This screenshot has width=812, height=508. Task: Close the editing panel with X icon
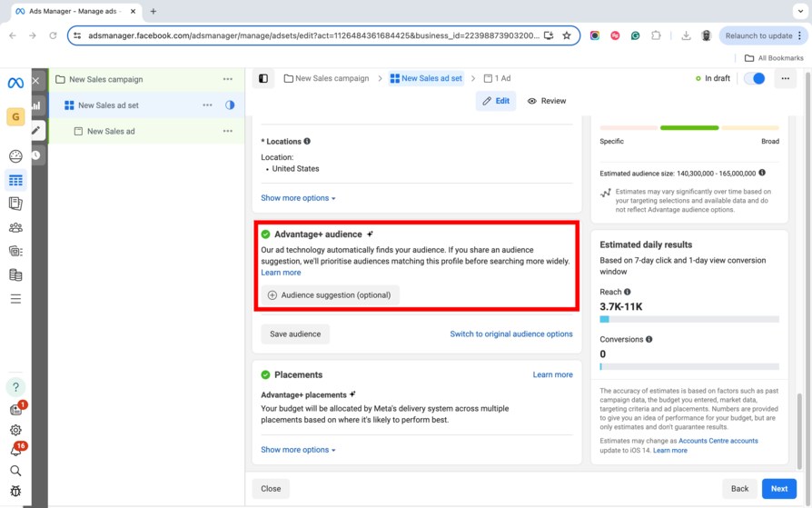coord(35,80)
